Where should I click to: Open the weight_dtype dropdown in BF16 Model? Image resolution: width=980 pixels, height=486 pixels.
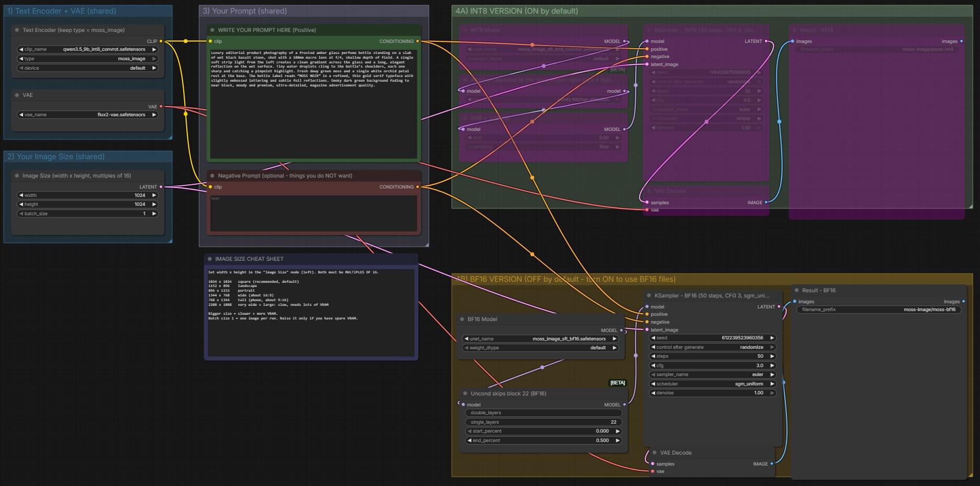point(540,348)
